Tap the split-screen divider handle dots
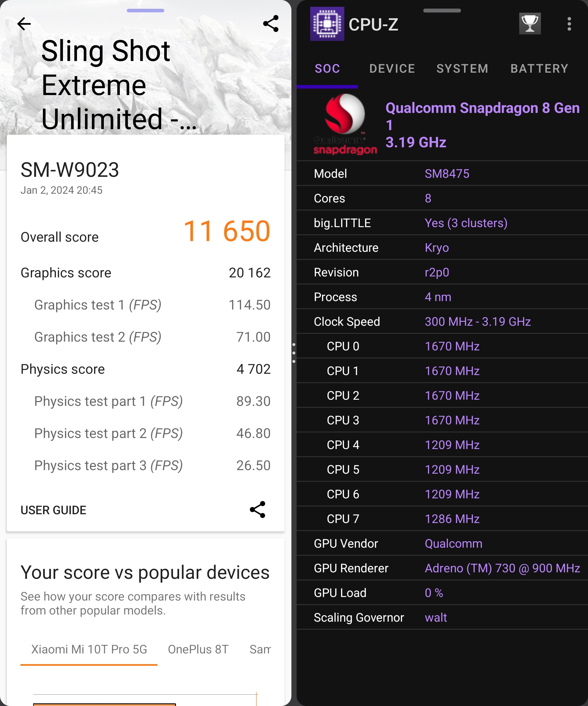The image size is (588, 706). pos(293,353)
